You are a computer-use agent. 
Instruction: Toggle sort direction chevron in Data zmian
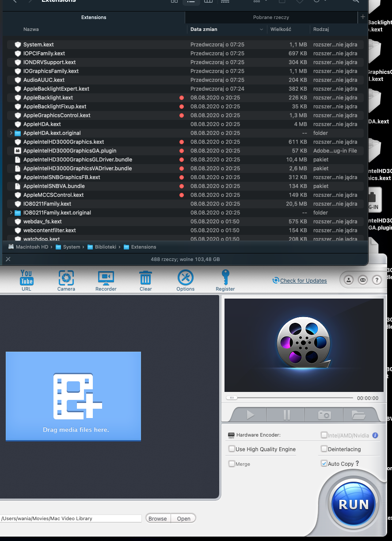pyautogui.click(x=262, y=30)
